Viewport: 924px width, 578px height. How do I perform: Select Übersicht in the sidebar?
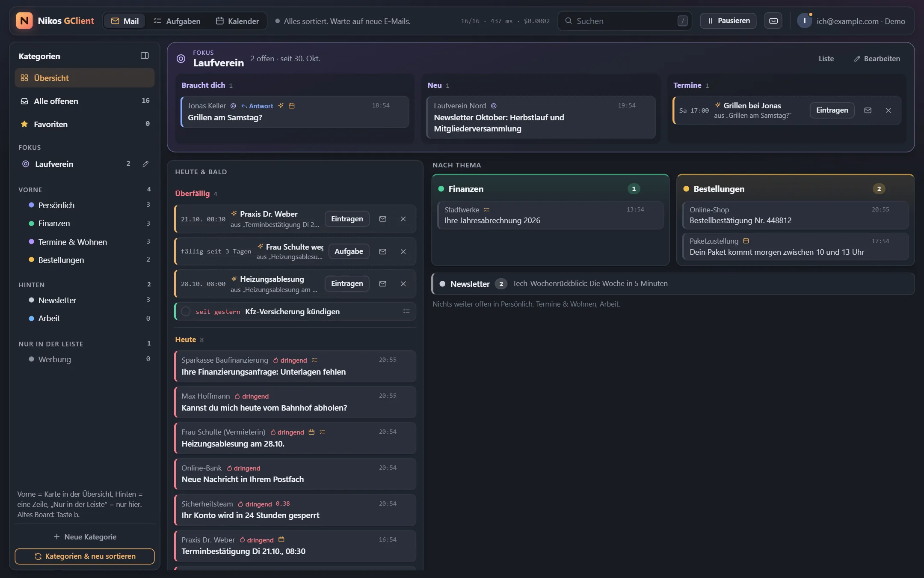pos(85,78)
